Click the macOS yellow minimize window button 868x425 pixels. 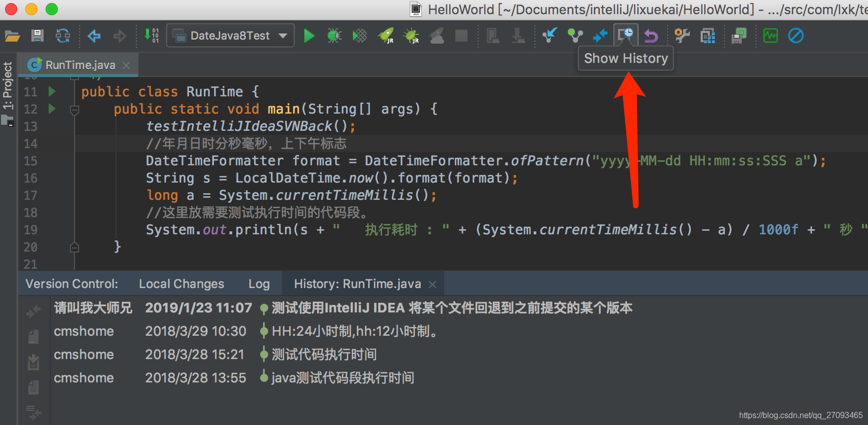(x=31, y=9)
